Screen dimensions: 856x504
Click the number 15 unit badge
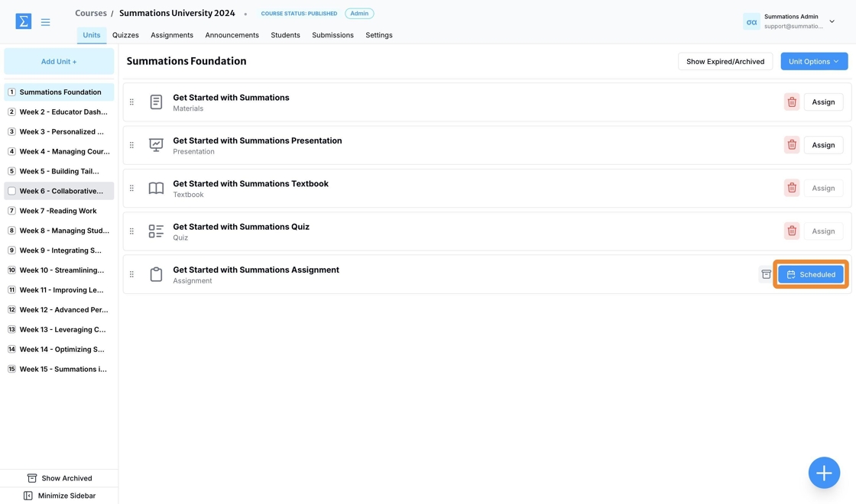[11, 370]
